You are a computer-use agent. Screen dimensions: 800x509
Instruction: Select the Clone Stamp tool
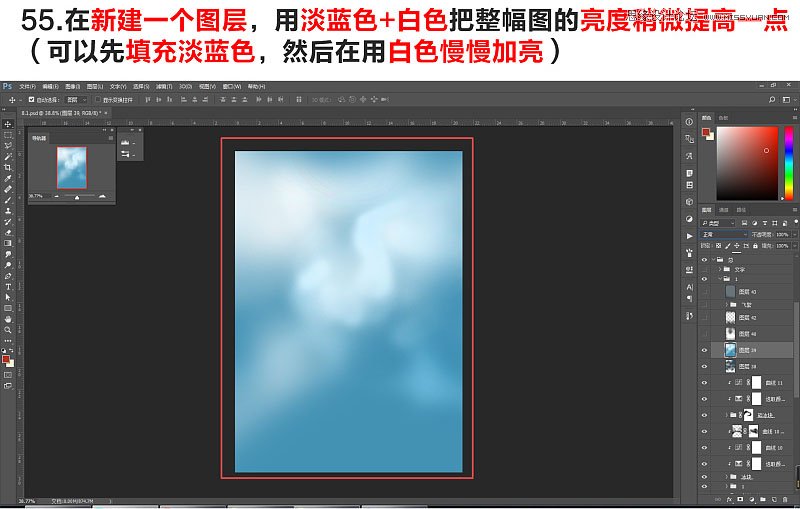[x=8, y=211]
